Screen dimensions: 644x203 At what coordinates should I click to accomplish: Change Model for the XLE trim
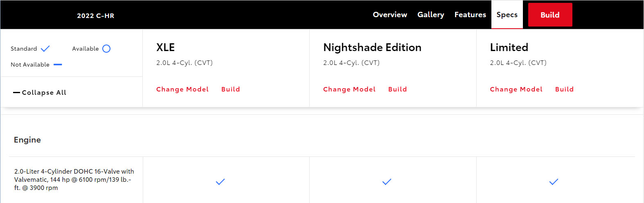point(182,89)
